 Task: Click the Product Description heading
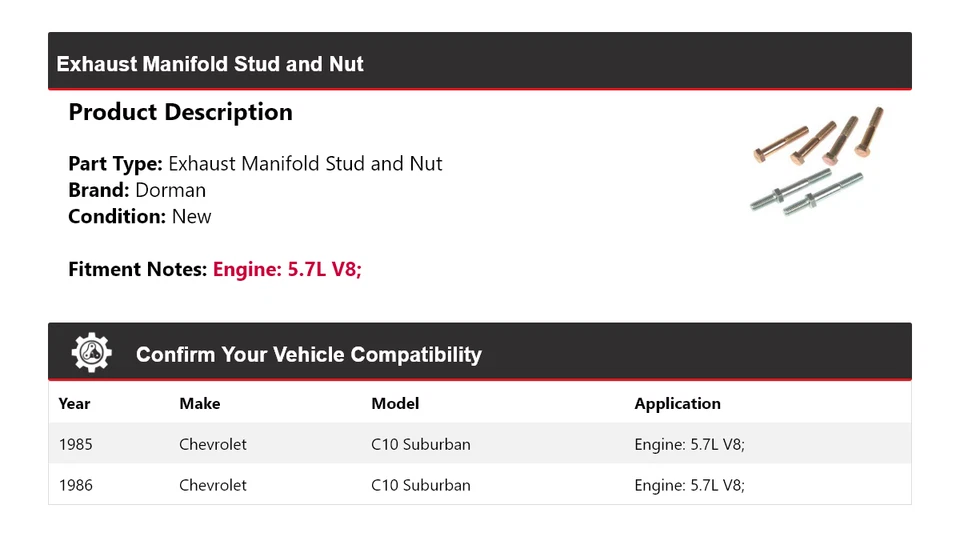point(180,112)
